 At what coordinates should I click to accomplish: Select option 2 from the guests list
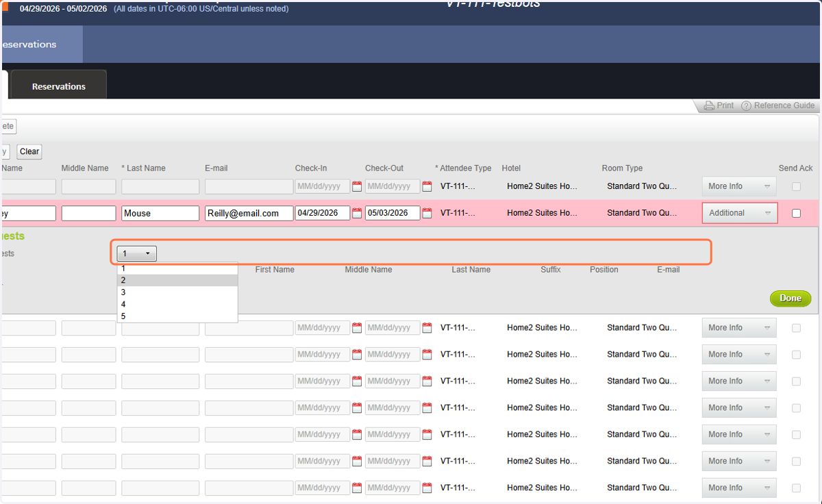coord(177,280)
